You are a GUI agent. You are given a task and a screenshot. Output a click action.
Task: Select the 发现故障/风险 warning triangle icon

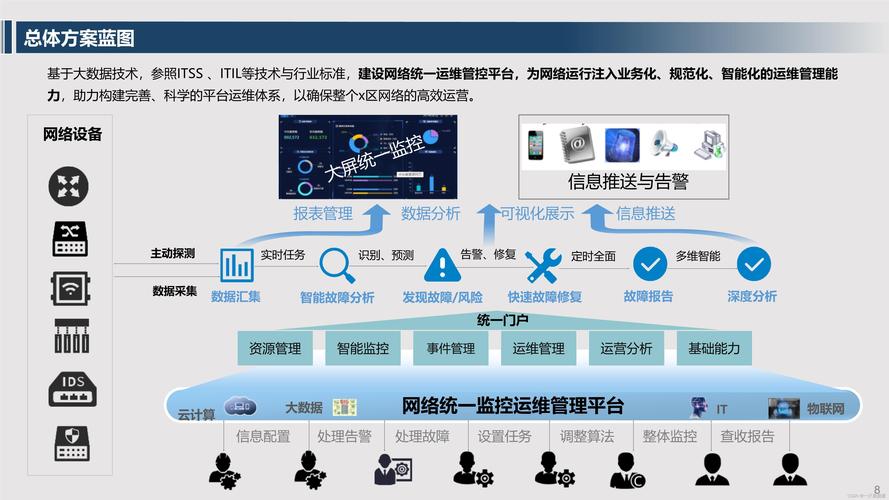(x=442, y=265)
